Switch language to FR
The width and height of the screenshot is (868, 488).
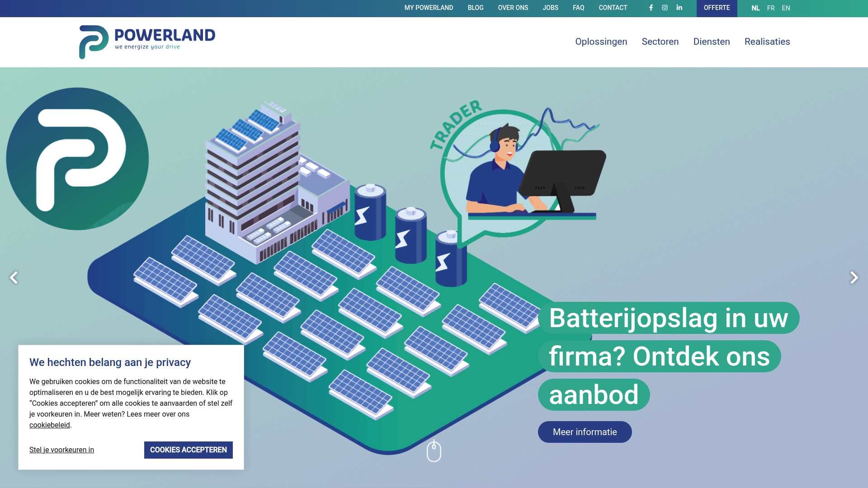771,8
